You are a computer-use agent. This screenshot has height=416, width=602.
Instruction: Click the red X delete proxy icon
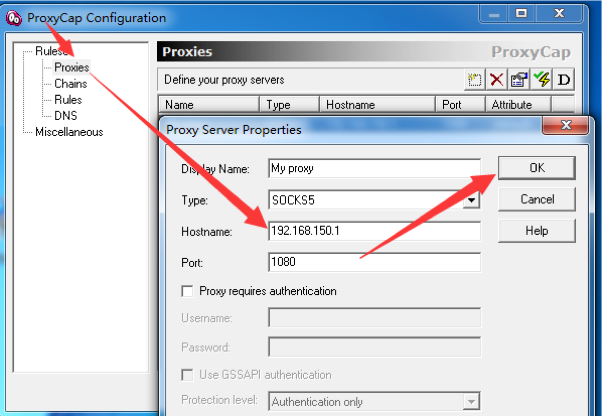pos(497,80)
